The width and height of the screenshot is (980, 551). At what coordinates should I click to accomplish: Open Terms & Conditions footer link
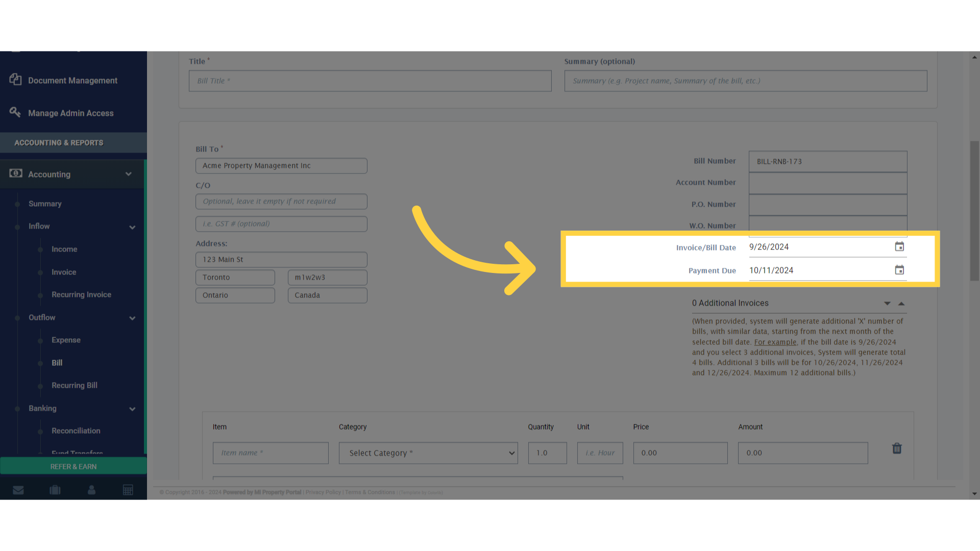click(x=370, y=492)
